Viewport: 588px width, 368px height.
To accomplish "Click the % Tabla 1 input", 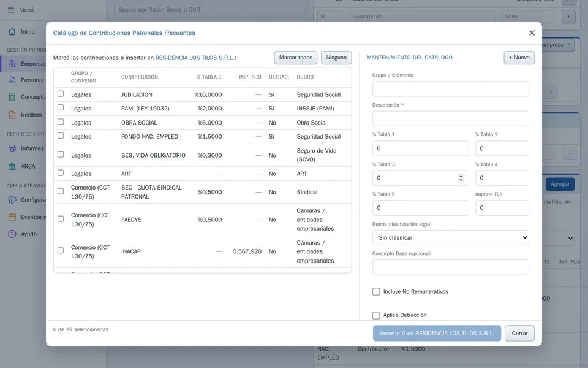I will coord(420,148).
